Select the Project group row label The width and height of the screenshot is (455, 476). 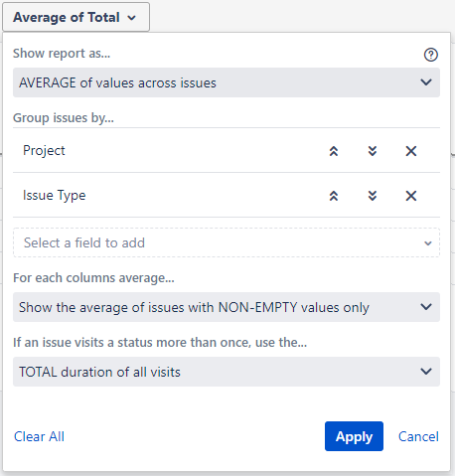click(44, 151)
